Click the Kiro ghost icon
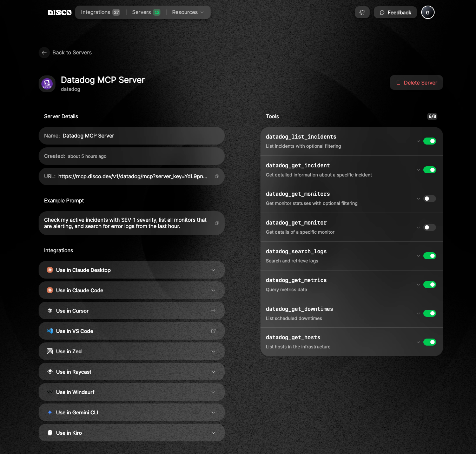 (50, 433)
